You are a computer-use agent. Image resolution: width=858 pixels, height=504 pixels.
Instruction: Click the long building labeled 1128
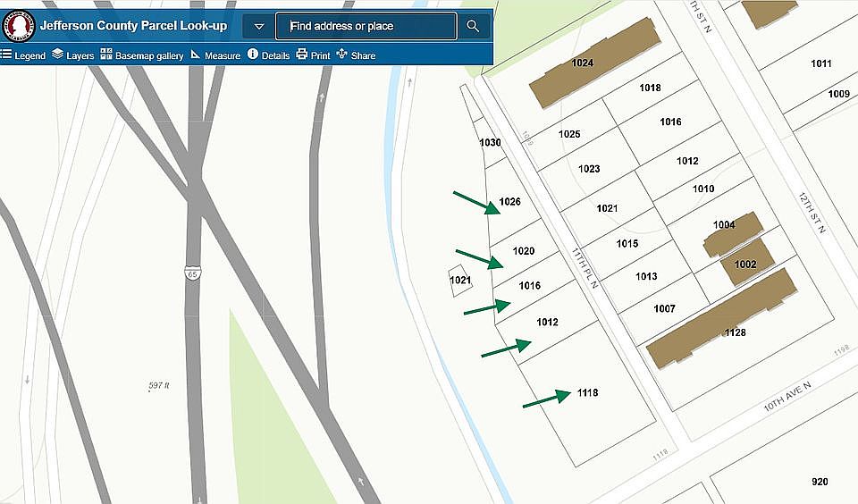point(721,317)
